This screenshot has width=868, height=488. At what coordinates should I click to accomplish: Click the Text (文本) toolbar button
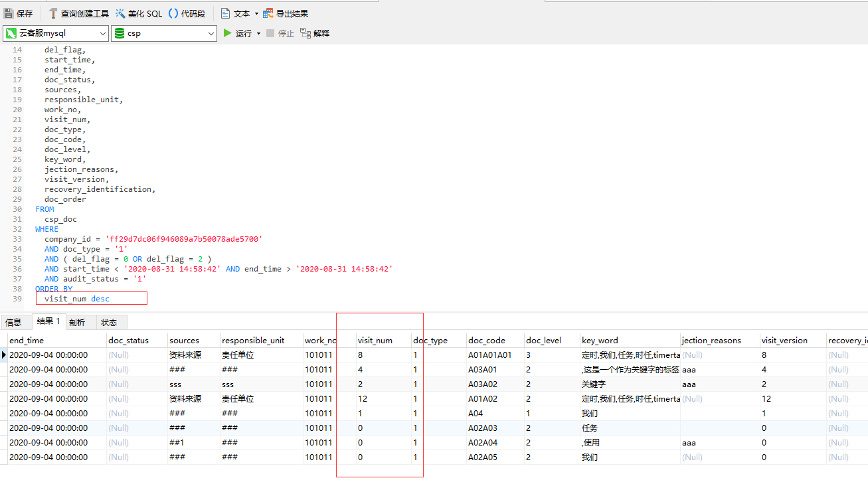coord(235,13)
